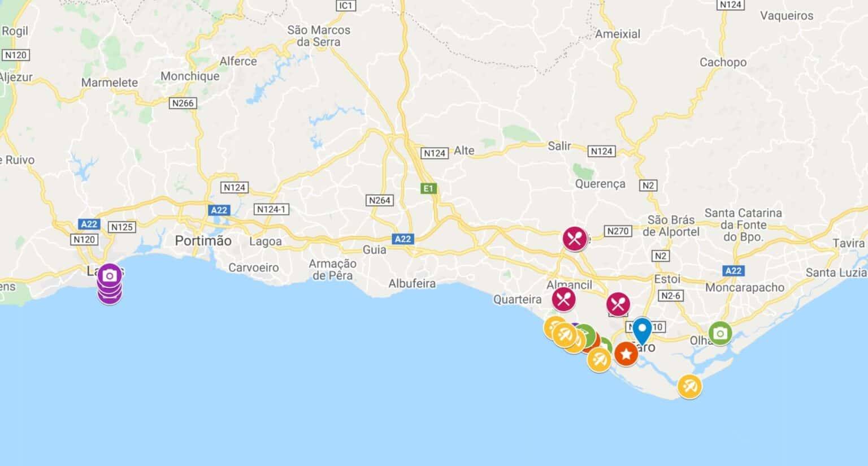Select the purple camera marker at Lagos
The image size is (868, 466).
(110, 275)
